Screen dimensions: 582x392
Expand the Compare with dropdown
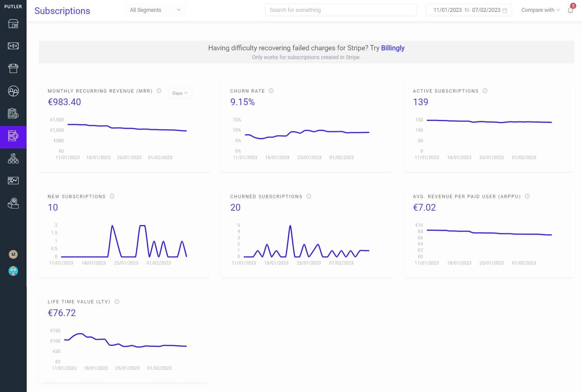click(x=540, y=10)
